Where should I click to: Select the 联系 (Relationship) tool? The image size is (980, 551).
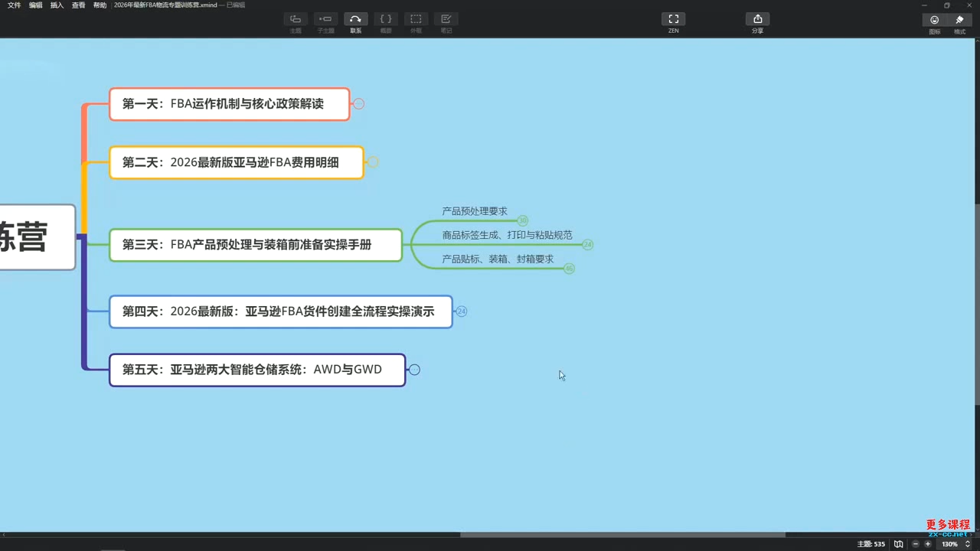[355, 19]
